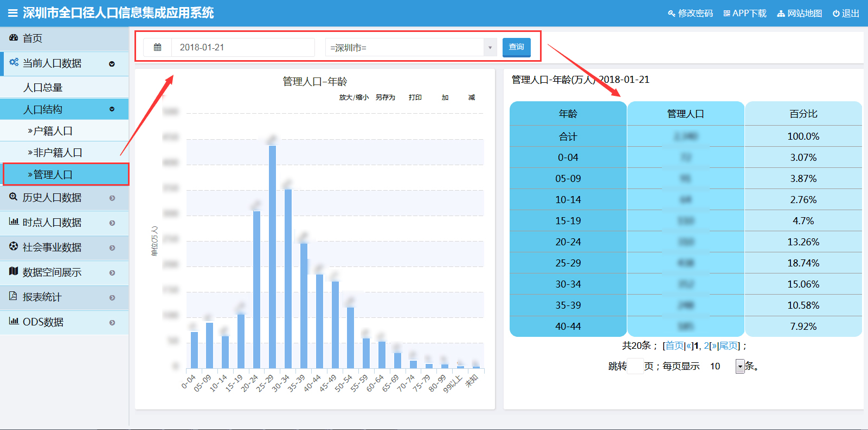Click the 首页 pagination link

pos(674,346)
